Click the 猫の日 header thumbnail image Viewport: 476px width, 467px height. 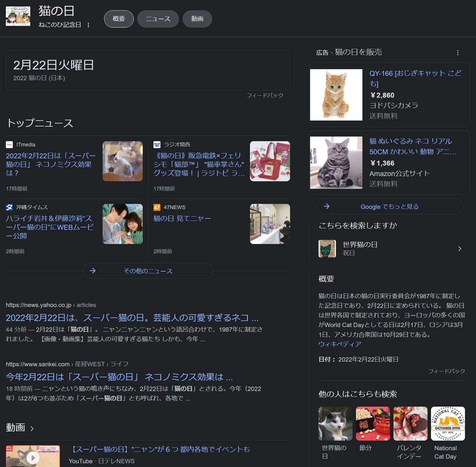[18, 16]
